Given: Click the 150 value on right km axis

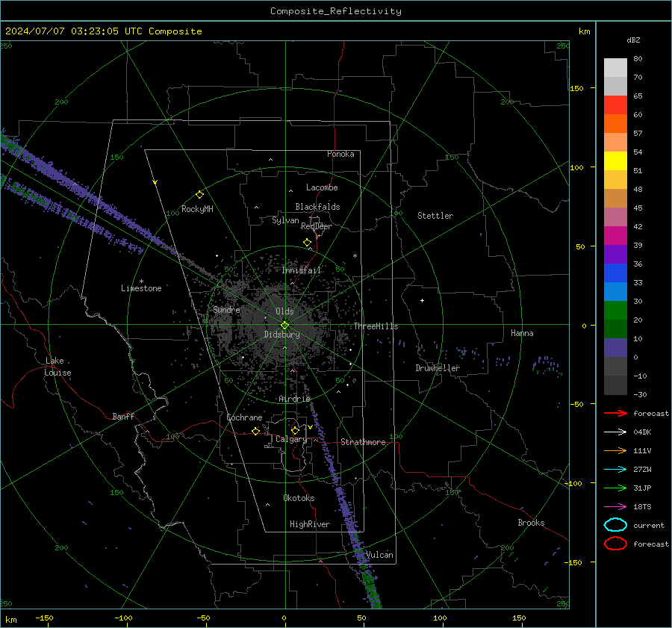Looking at the screenshot, I should tap(576, 88).
